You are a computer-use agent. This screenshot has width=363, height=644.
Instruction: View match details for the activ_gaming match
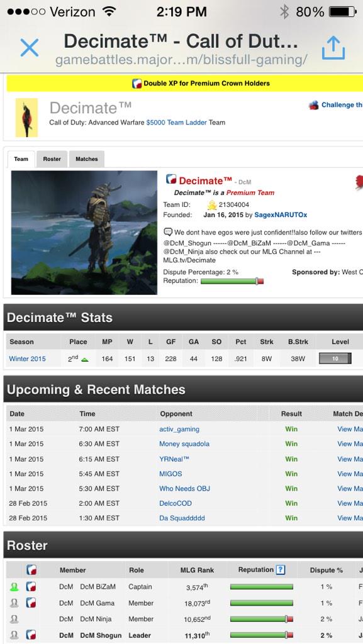tap(350, 429)
